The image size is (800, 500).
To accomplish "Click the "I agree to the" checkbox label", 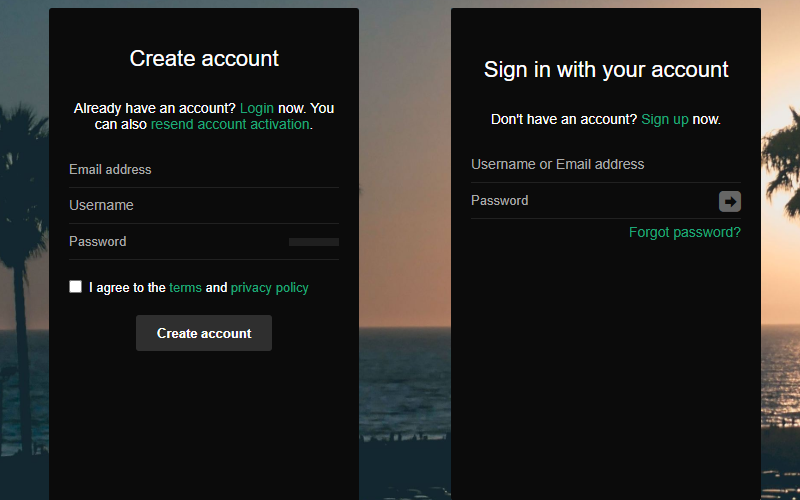I will [127, 288].
